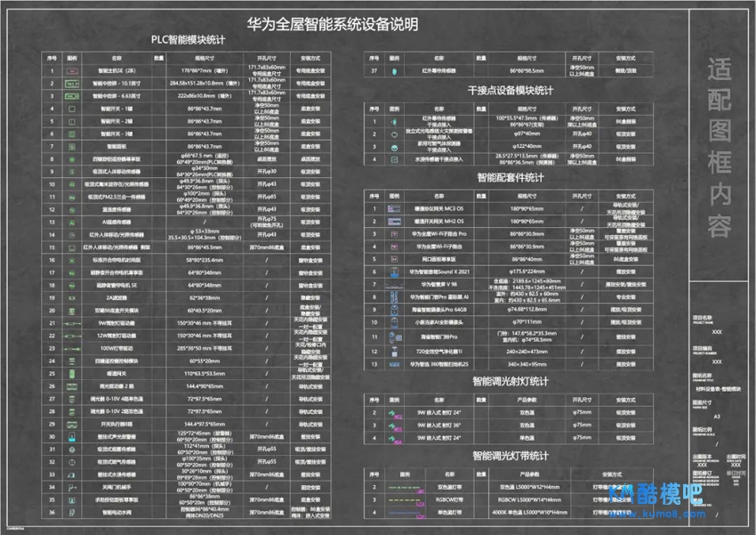Select the 华为智能音箱 Sound X 2021 icon
756x535 pixels.
[x=392, y=271]
